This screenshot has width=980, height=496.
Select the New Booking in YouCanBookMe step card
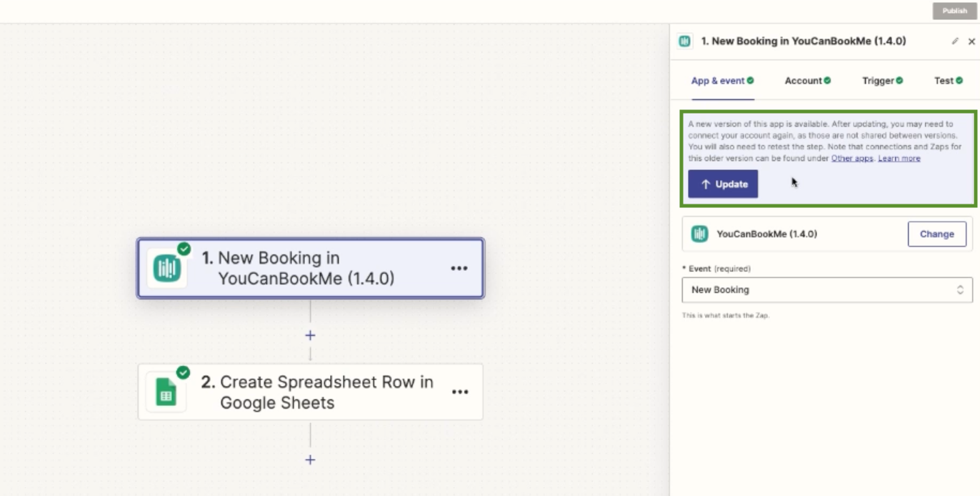(x=311, y=268)
